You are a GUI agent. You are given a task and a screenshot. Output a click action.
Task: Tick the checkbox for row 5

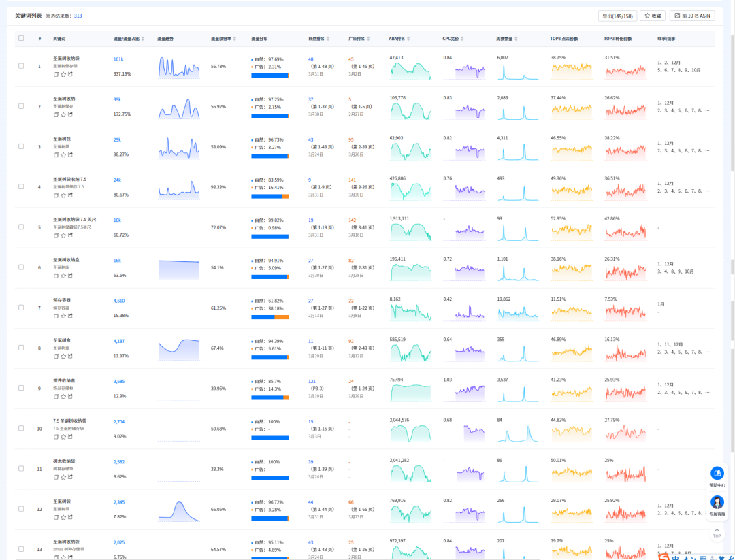point(21,227)
